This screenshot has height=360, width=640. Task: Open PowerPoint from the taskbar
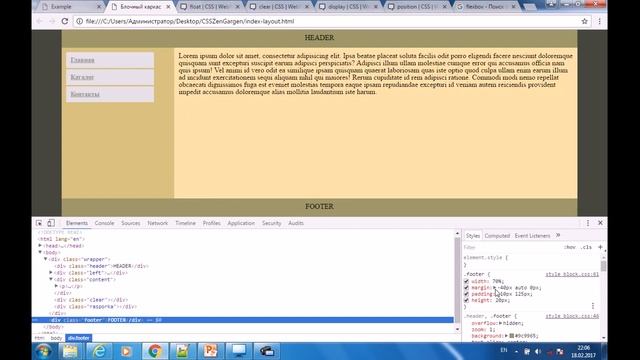click(210, 351)
